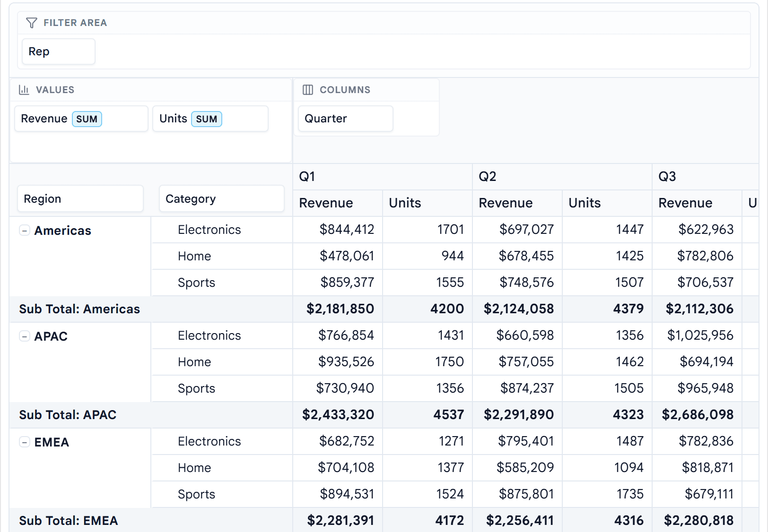Click the Region row field chip

[80, 198]
